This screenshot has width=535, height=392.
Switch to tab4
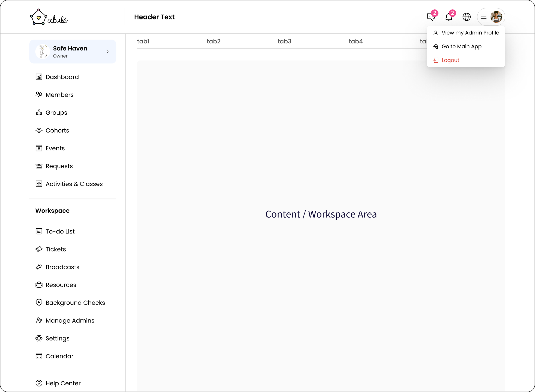[x=355, y=41]
